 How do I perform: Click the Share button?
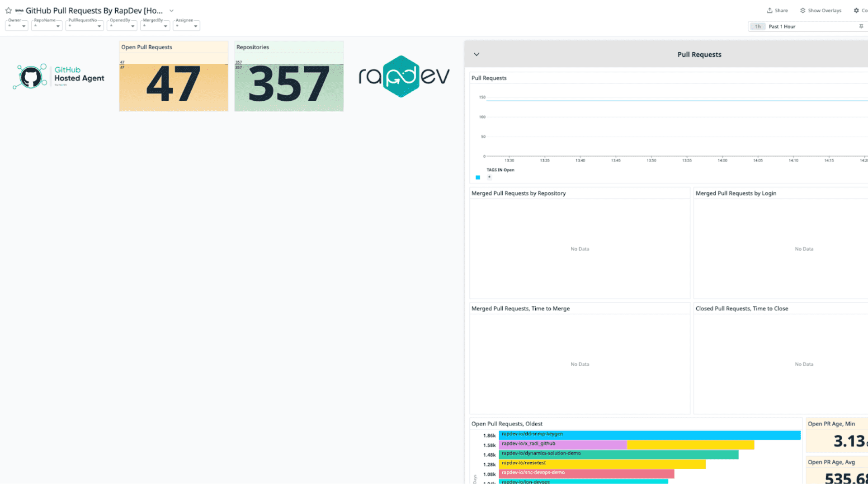(777, 10)
